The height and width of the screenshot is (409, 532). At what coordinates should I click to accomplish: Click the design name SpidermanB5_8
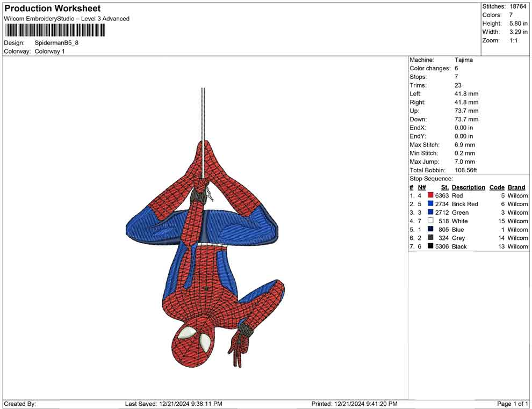[x=56, y=43]
